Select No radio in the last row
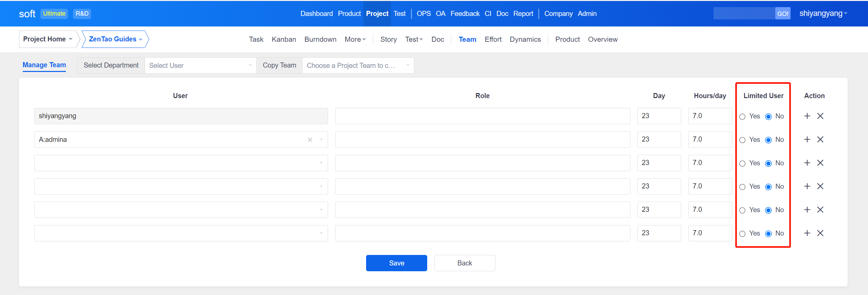 click(768, 234)
